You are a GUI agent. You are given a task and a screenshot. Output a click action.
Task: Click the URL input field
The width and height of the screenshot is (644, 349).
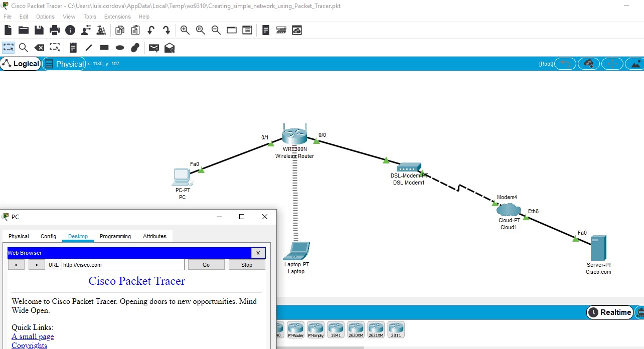pos(123,265)
